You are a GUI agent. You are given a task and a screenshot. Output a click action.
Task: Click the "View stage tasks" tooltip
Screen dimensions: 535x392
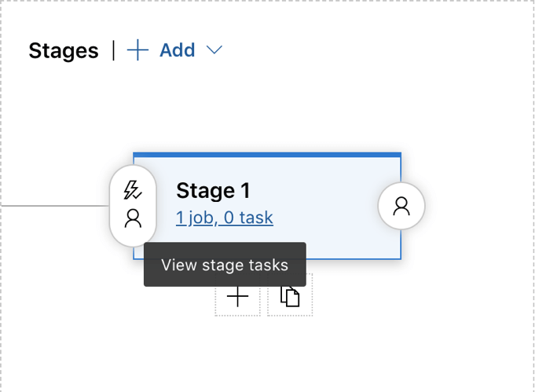pyautogui.click(x=225, y=265)
